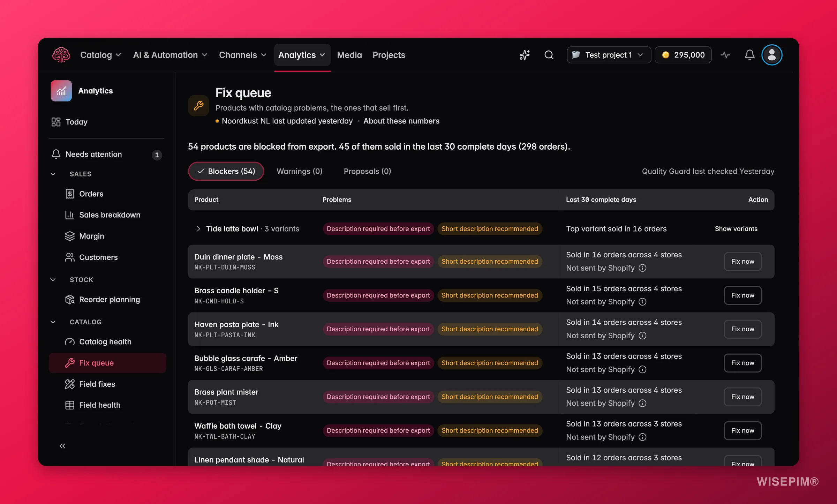Show info for Haven pasta plate Shopify note
The width and height of the screenshot is (837, 504).
coord(642,336)
